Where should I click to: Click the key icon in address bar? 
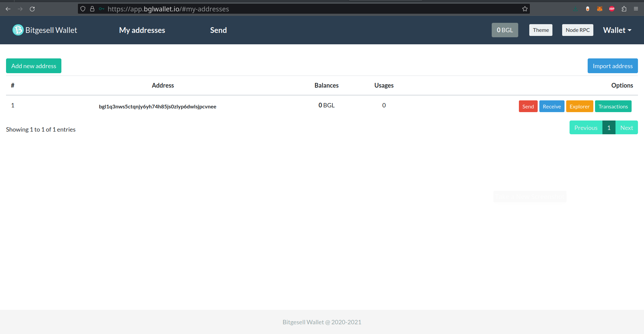101,9
